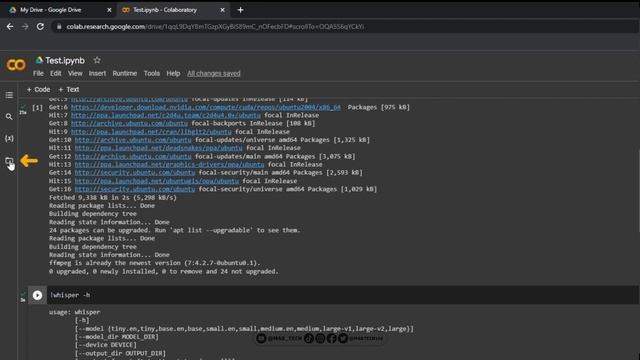Image resolution: width=640 pixels, height=360 pixels.
Task: Close the Test.ipynb Colaboratory tab
Action: pos(222,10)
